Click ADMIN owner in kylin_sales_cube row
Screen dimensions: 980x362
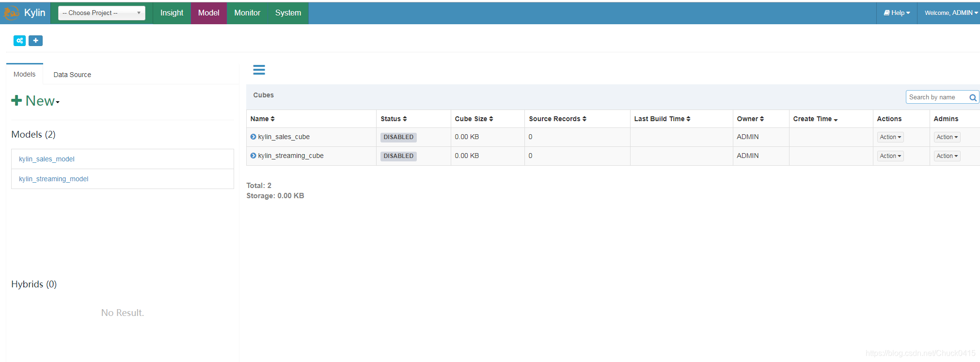748,137
